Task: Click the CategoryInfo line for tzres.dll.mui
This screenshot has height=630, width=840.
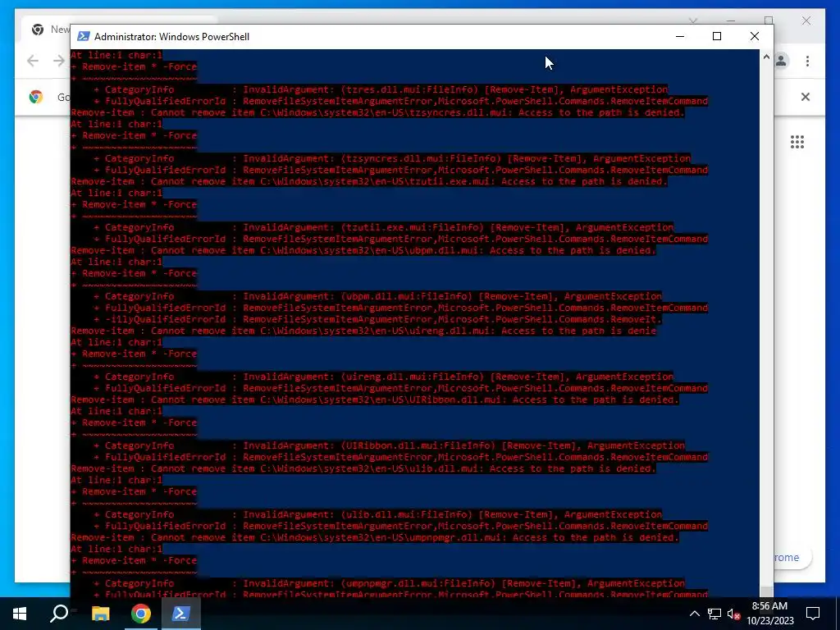Action: (x=381, y=89)
